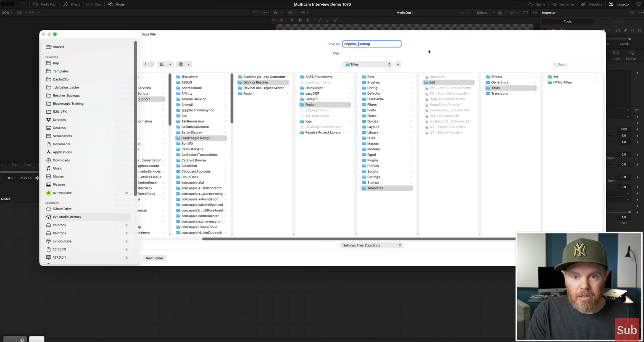Viewport: 644px width, 342px height.
Task: Click the horizontal scrollbar of column browser
Action: (x=359, y=239)
